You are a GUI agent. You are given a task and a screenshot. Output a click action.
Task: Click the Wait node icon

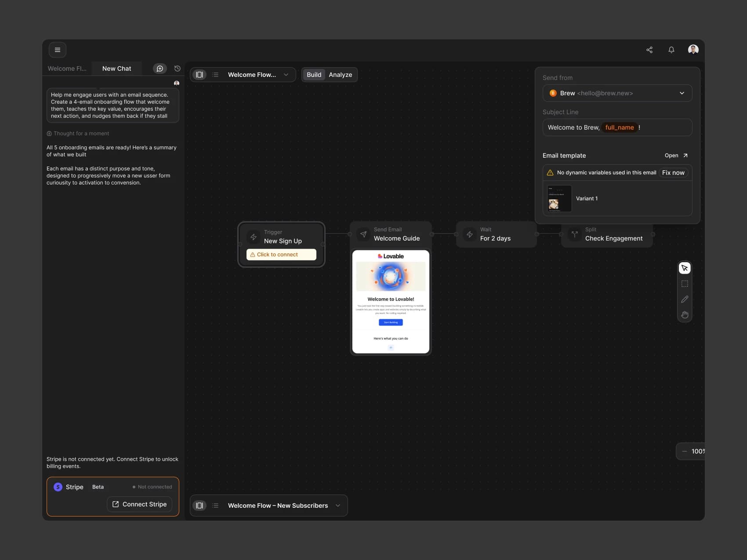point(470,234)
